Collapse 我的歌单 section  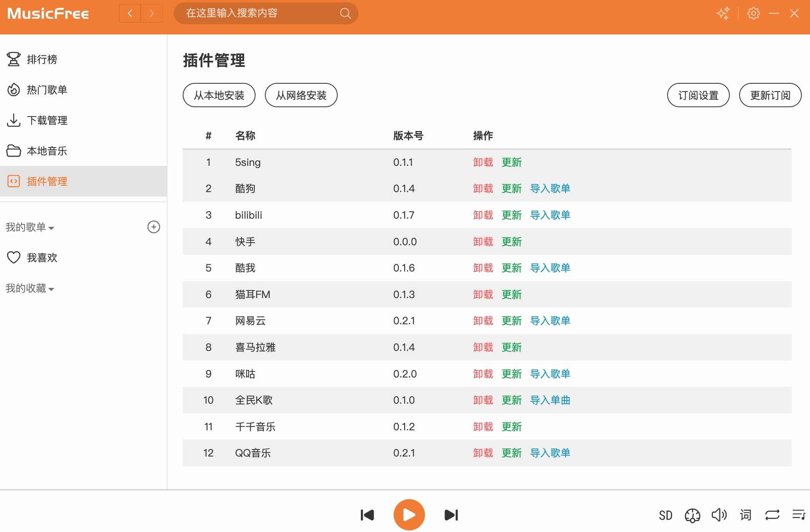(30, 227)
